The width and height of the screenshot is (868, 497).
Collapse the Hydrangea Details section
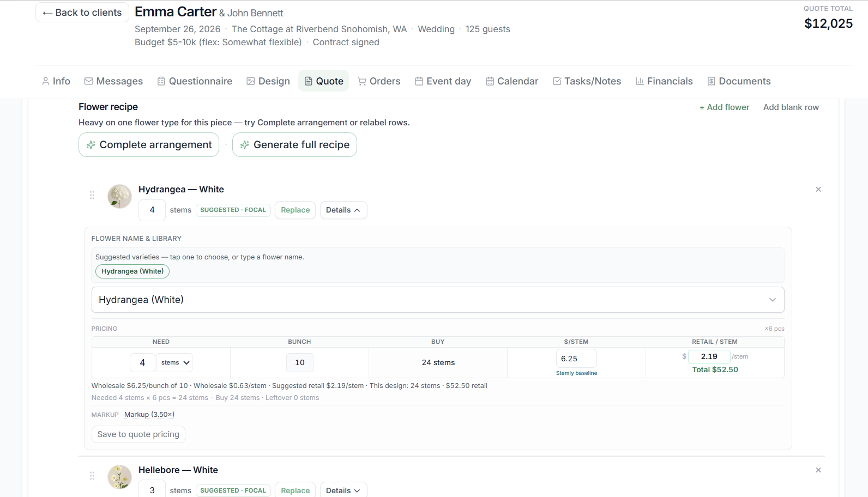point(343,210)
